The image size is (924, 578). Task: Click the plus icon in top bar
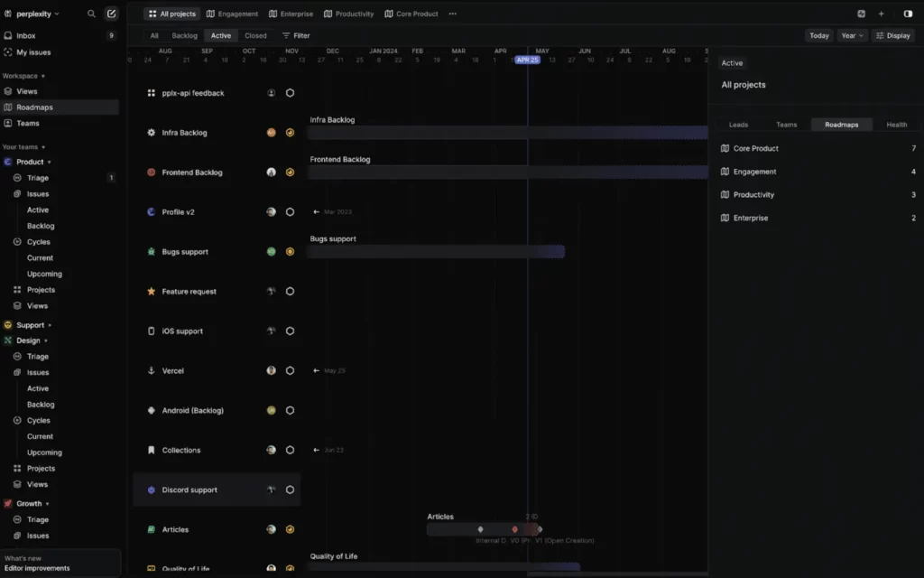pyautogui.click(x=881, y=14)
